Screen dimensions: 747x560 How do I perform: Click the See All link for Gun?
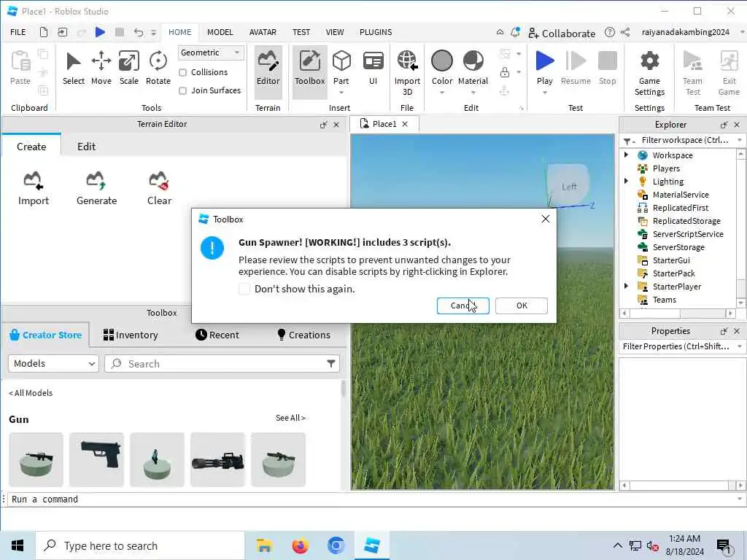click(290, 418)
